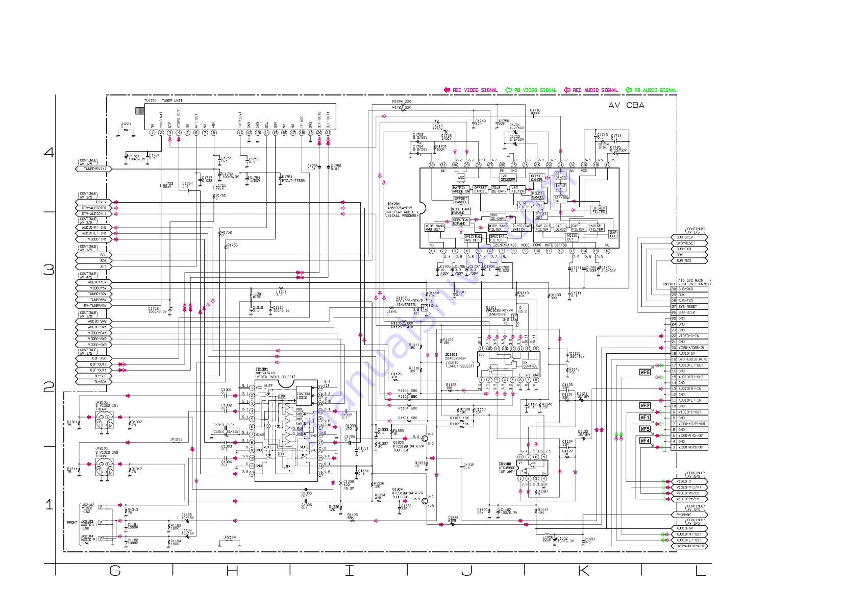Click the Q1102 inverter transistor label
The width and height of the screenshot is (868, 608).
409,301
